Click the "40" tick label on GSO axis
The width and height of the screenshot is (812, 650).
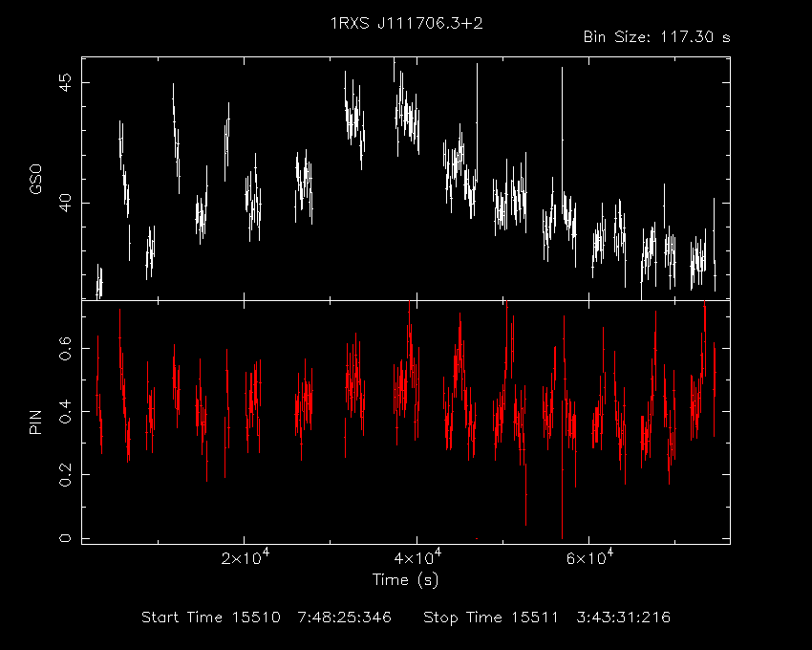click(66, 203)
